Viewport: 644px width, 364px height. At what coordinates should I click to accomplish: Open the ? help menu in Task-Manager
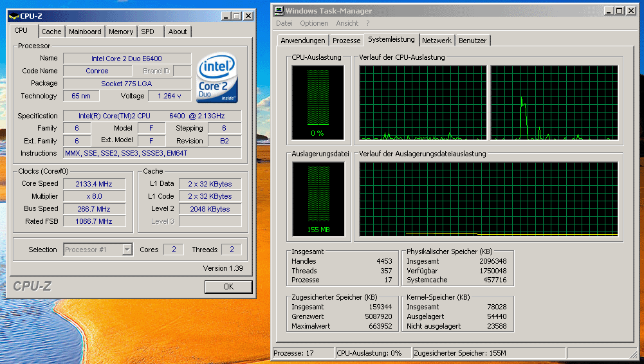368,23
